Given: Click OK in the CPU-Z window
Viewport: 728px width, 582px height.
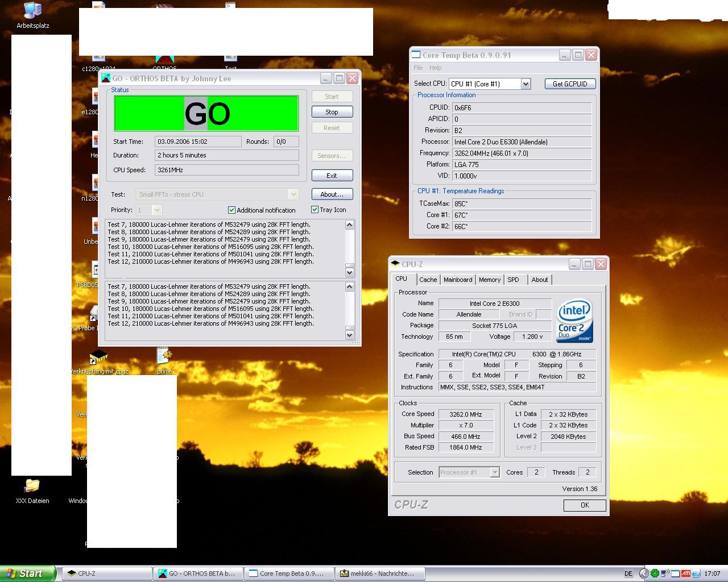Looking at the screenshot, I should 585,505.
